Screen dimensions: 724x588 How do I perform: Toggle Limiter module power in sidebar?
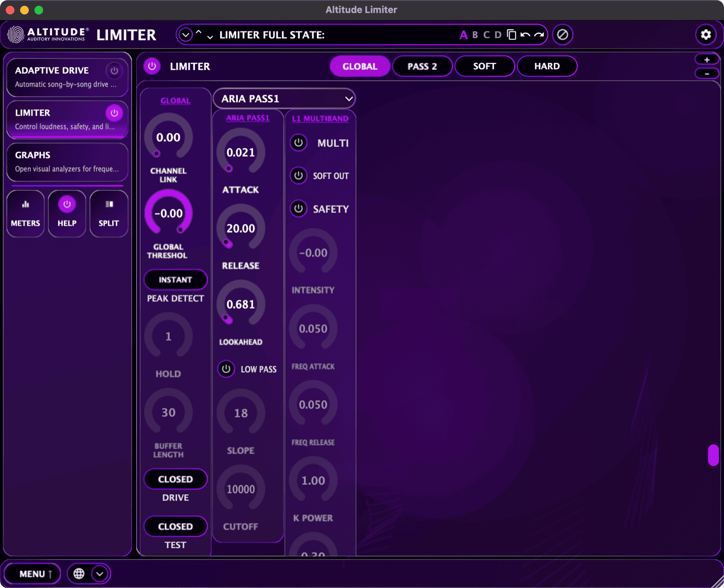[114, 113]
